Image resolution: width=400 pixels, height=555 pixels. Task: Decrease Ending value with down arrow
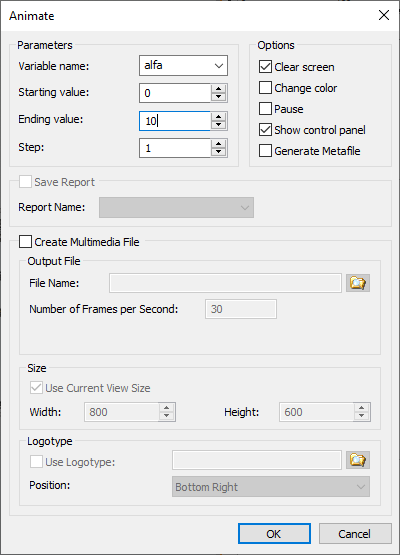218,125
